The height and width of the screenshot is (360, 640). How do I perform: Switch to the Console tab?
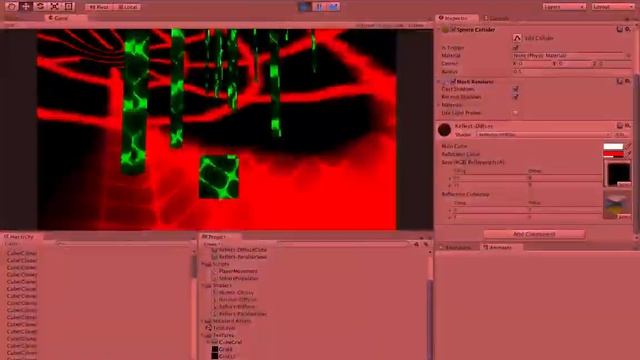pyautogui.click(x=496, y=18)
